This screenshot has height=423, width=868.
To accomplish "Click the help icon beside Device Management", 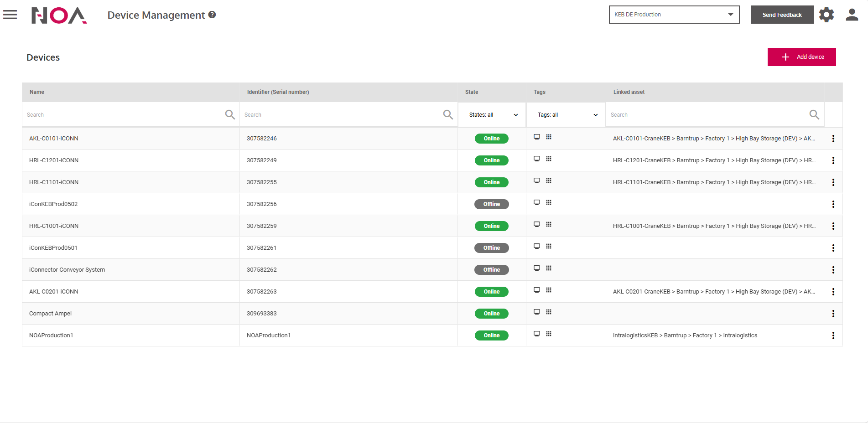I will coord(212,15).
